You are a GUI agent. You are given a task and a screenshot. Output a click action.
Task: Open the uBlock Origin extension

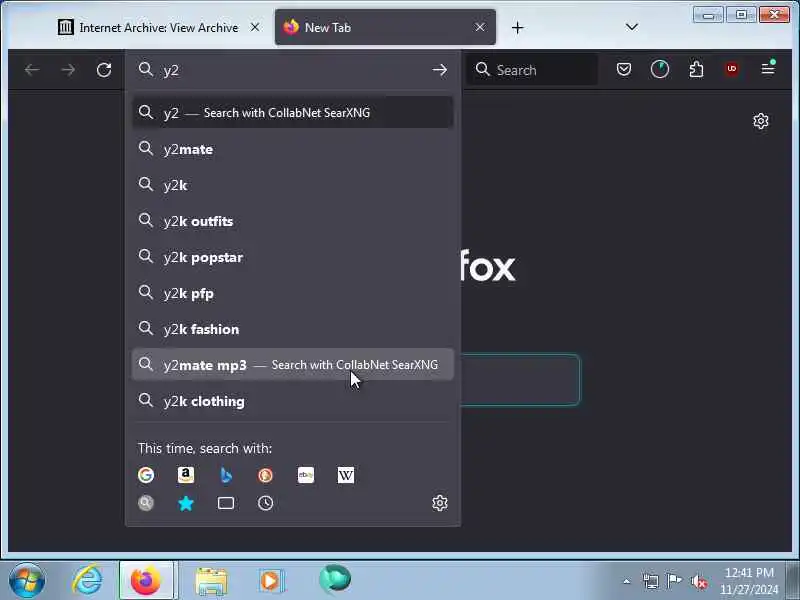point(732,69)
